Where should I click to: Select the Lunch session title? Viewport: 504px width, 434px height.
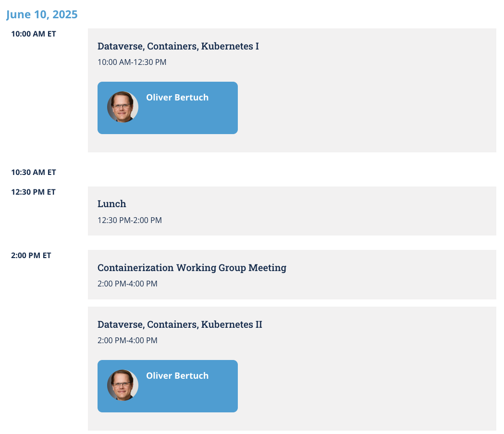click(x=111, y=204)
